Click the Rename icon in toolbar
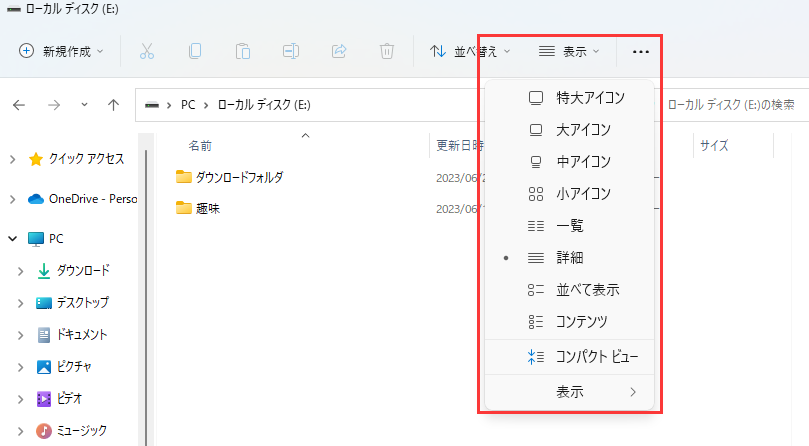The width and height of the screenshot is (809, 446). point(291,51)
